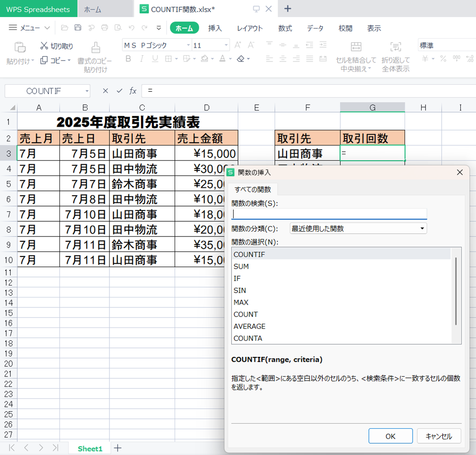Select COUNTIF in the function list
Viewport: 476px width, 455px height.
point(341,254)
